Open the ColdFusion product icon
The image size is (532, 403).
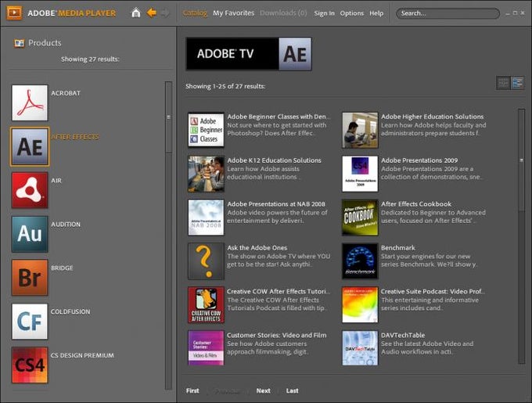tap(30, 322)
